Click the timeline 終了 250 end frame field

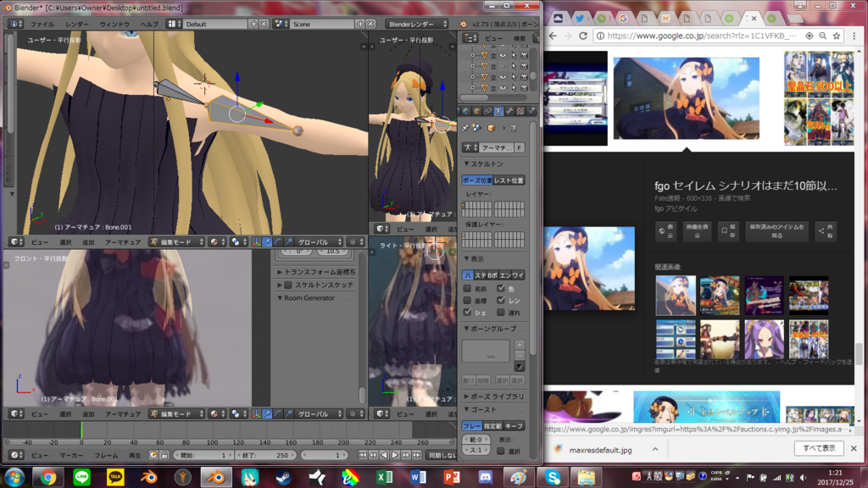[x=265, y=455]
